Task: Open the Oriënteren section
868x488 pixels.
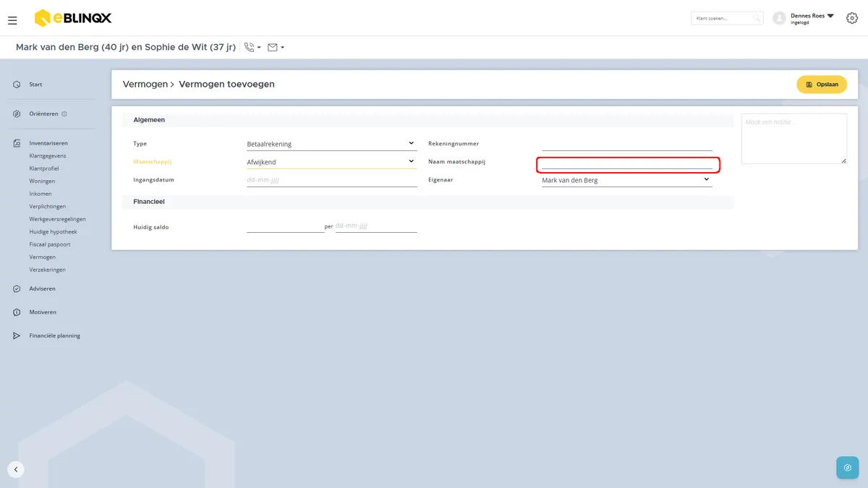Action: click(43, 114)
